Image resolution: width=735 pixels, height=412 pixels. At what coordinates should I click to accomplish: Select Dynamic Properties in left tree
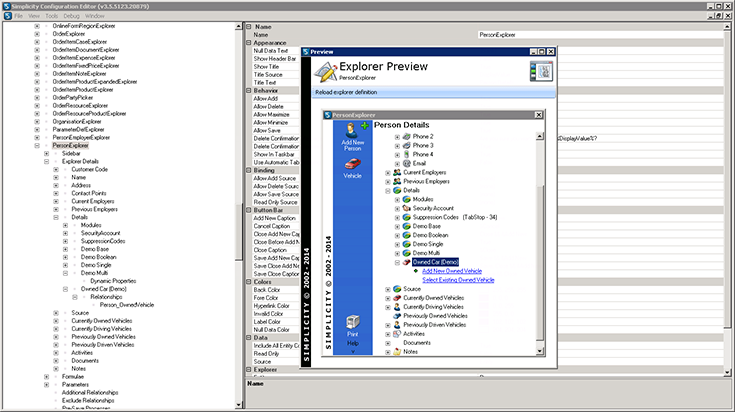(113, 281)
